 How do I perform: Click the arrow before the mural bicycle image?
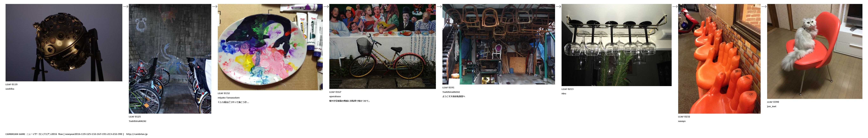coord(326,6)
